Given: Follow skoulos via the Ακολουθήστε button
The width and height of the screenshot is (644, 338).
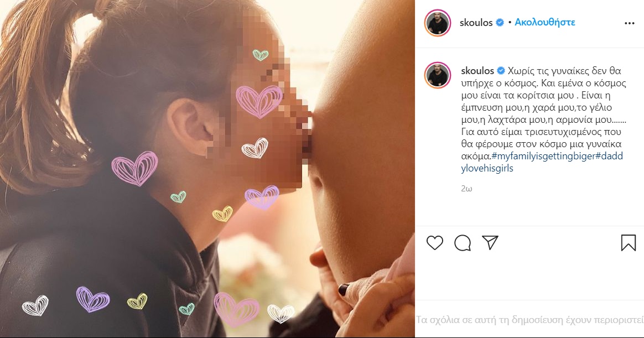Looking at the screenshot, I should [544, 22].
